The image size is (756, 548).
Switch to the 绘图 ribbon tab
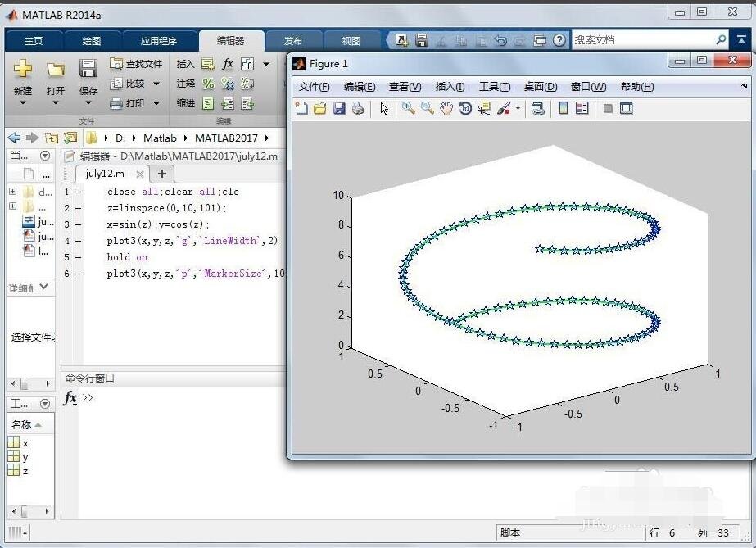pos(92,41)
